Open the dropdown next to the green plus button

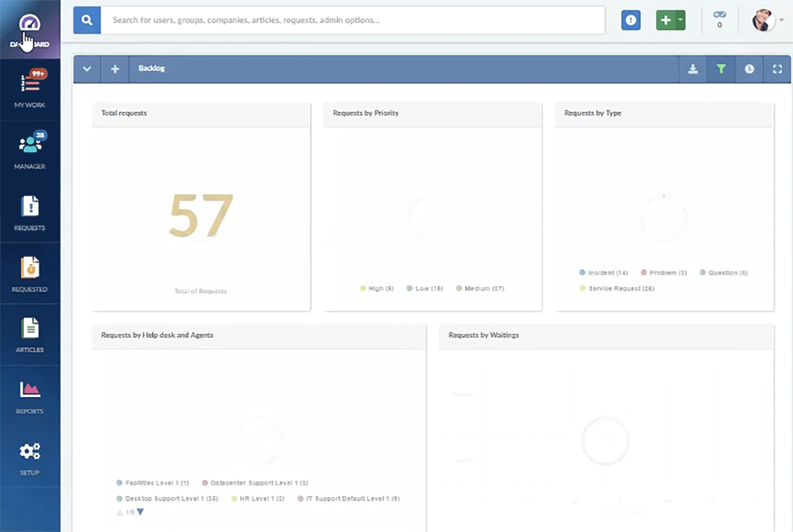point(681,20)
